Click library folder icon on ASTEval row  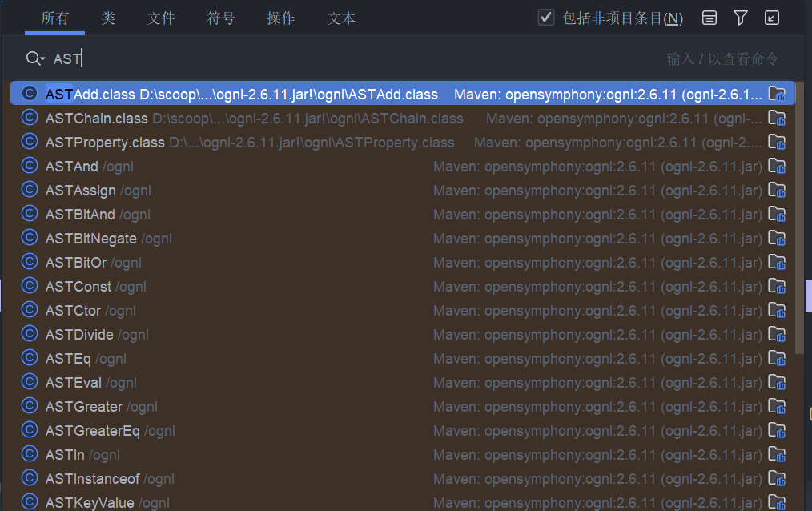(x=777, y=382)
